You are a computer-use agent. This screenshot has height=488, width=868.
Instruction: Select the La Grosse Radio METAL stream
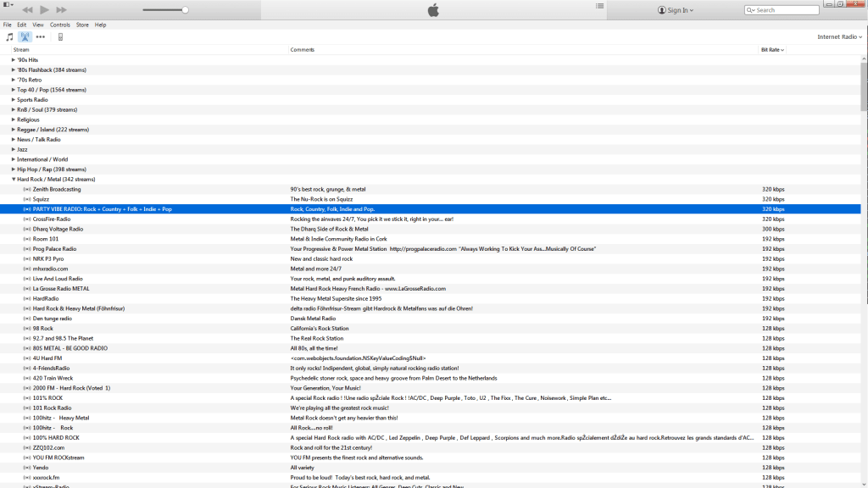[x=61, y=289]
